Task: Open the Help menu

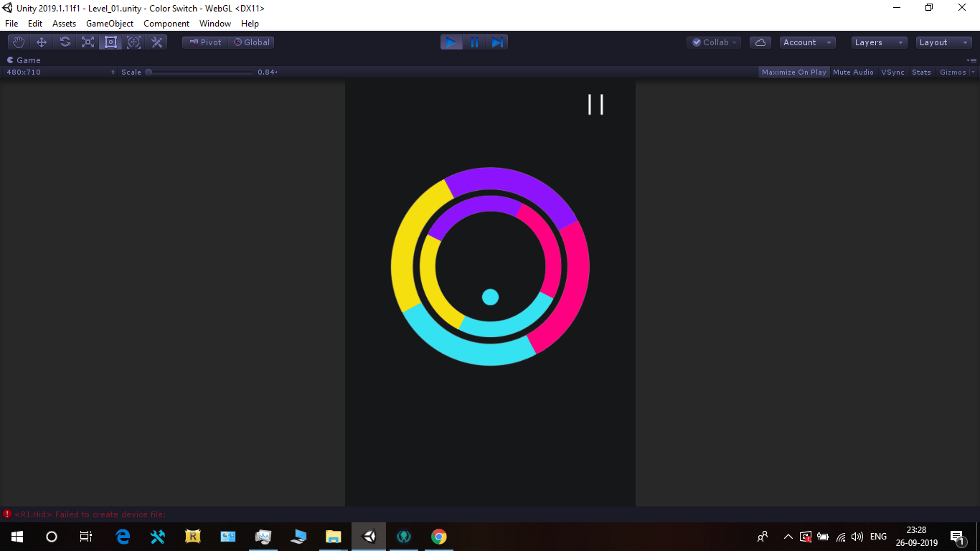Action: [x=250, y=24]
